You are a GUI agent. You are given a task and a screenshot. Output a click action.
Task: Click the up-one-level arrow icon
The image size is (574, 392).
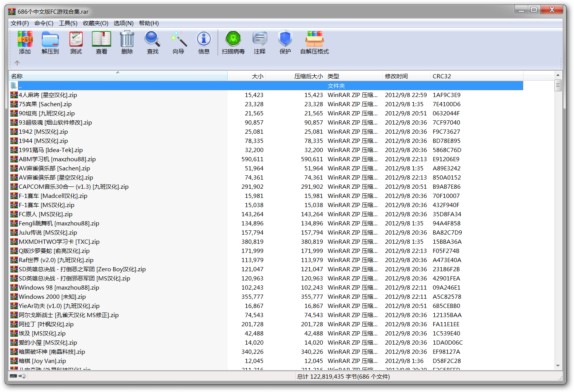[x=17, y=63]
